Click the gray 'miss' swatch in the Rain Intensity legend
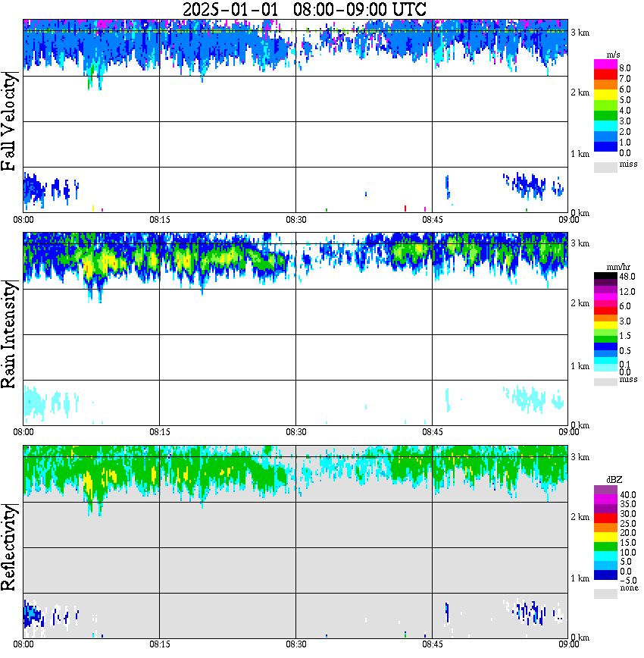This screenshot has width=644, height=658. [605, 382]
